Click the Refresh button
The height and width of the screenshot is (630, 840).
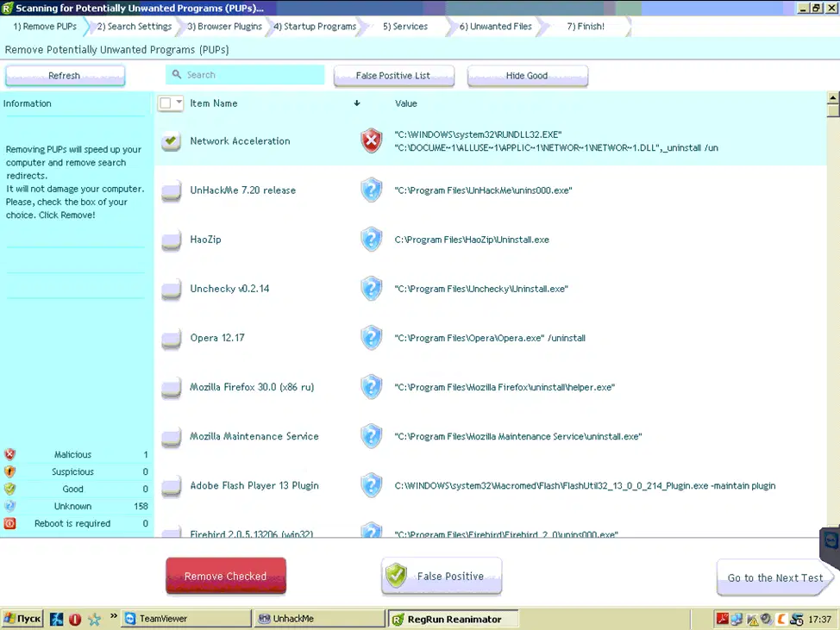pyautogui.click(x=65, y=76)
